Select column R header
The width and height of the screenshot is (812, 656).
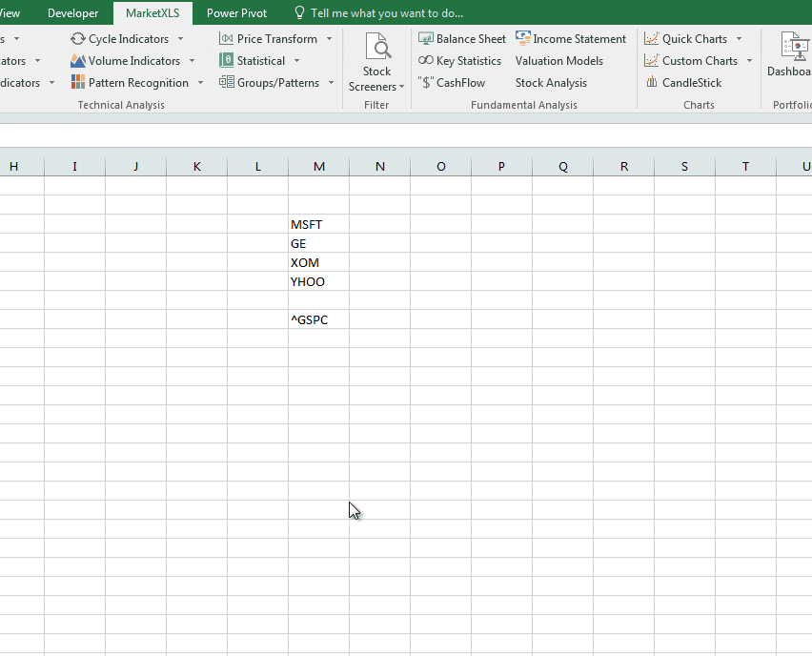tap(624, 166)
